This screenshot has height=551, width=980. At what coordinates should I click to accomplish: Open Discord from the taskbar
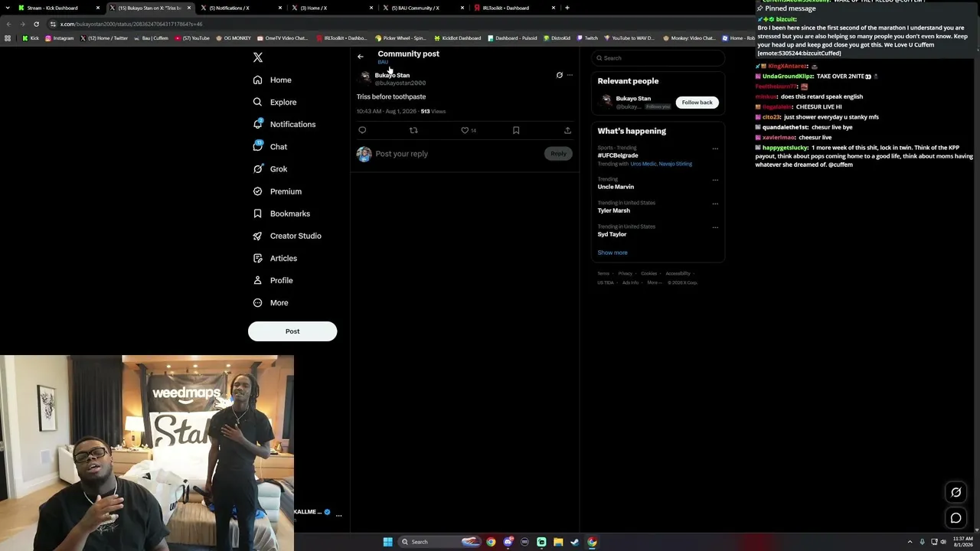point(508,542)
